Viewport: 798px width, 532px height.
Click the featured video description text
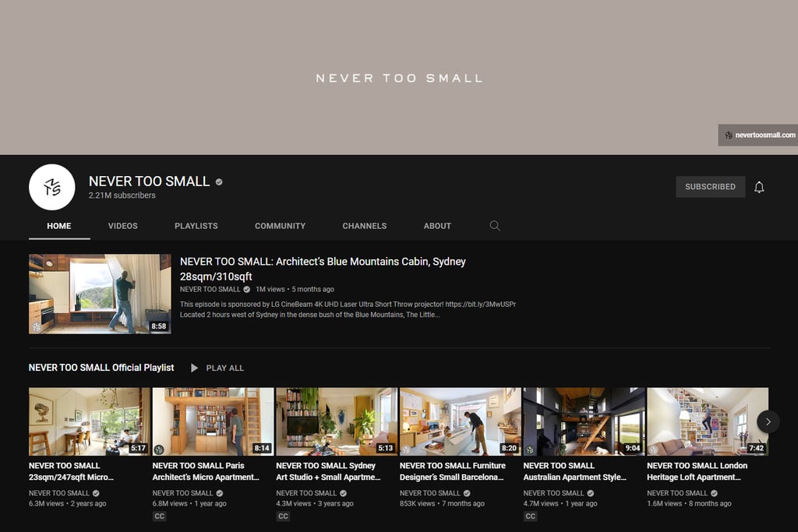tap(348, 310)
